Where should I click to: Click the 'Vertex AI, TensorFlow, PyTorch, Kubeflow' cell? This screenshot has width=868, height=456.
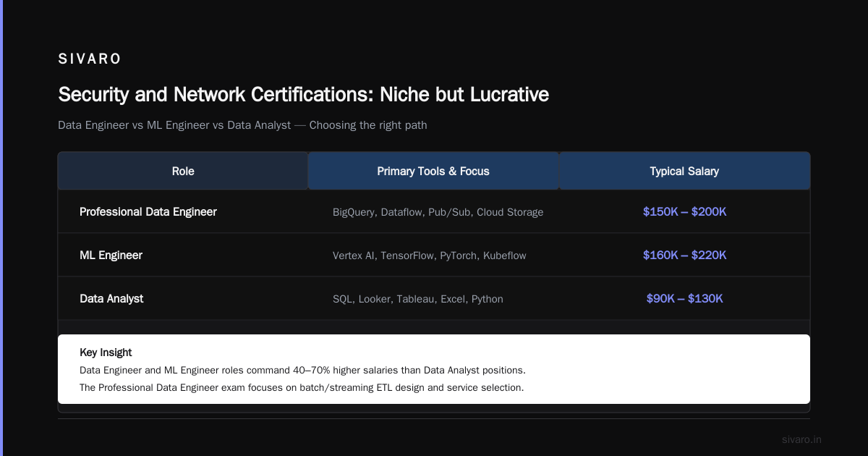(430, 256)
